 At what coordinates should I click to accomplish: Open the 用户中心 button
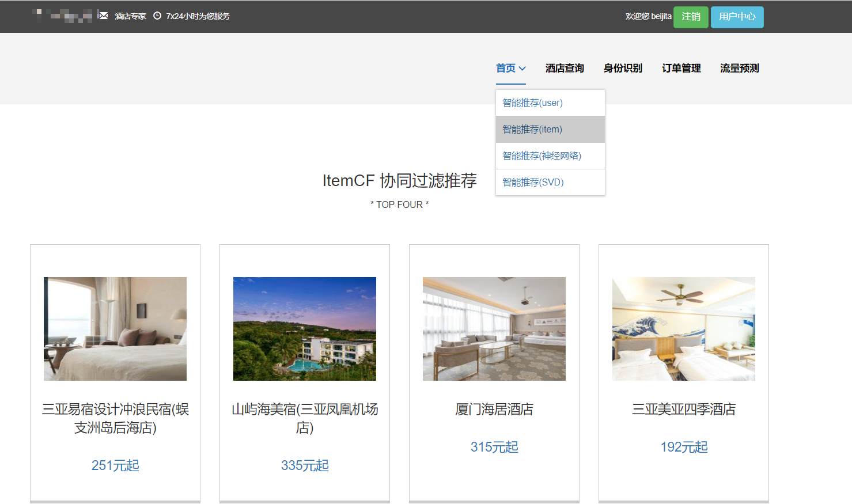coord(737,17)
